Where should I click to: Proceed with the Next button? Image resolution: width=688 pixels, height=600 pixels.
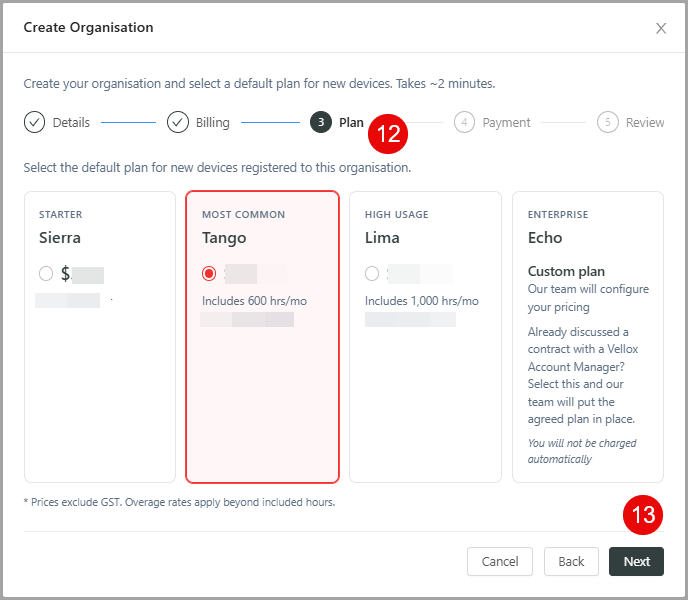pos(636,561)
